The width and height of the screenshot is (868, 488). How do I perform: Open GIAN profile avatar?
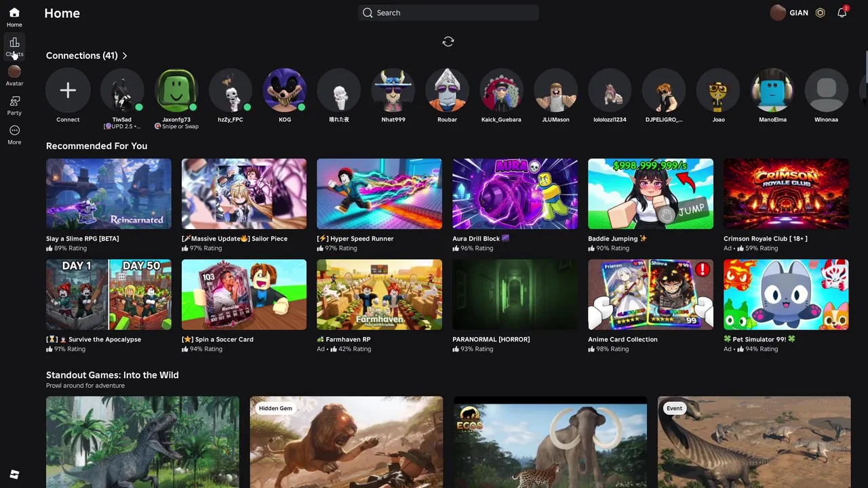tap(778, 13)
